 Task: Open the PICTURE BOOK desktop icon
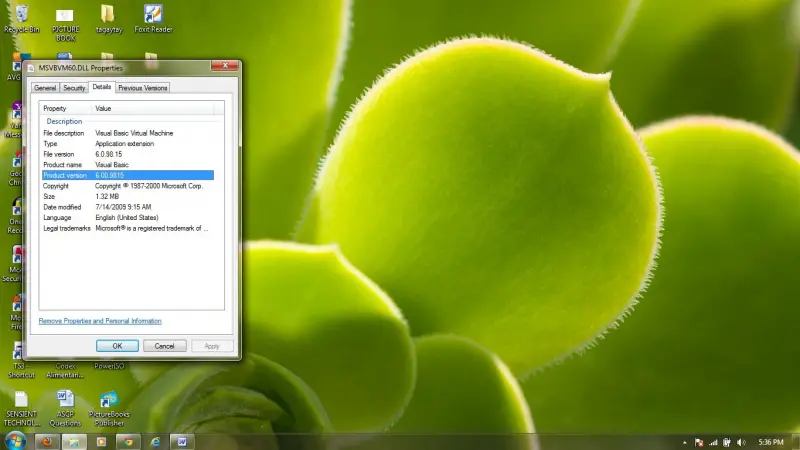(65, 25)
